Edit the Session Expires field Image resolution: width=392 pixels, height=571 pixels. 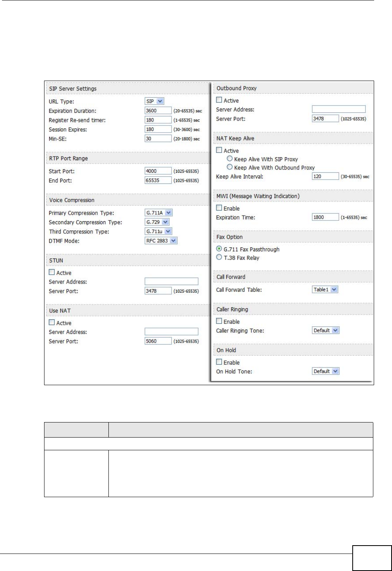coord(158,129)
